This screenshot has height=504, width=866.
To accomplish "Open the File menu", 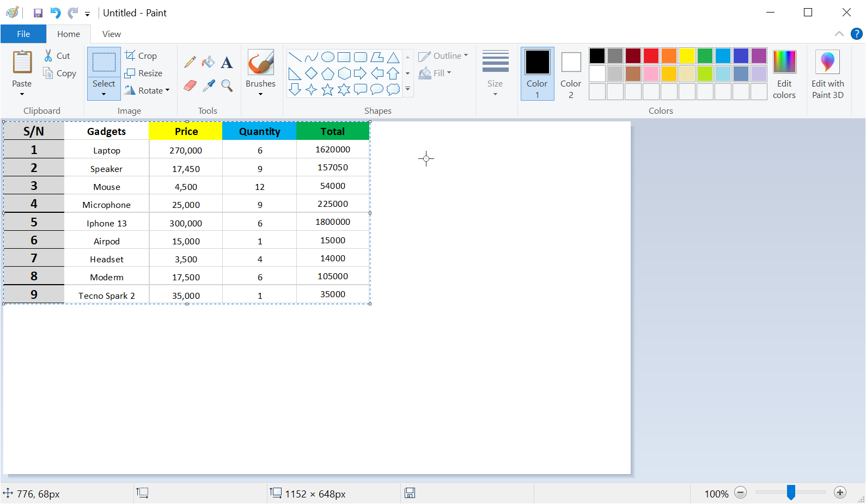I will tap(23, 34).
